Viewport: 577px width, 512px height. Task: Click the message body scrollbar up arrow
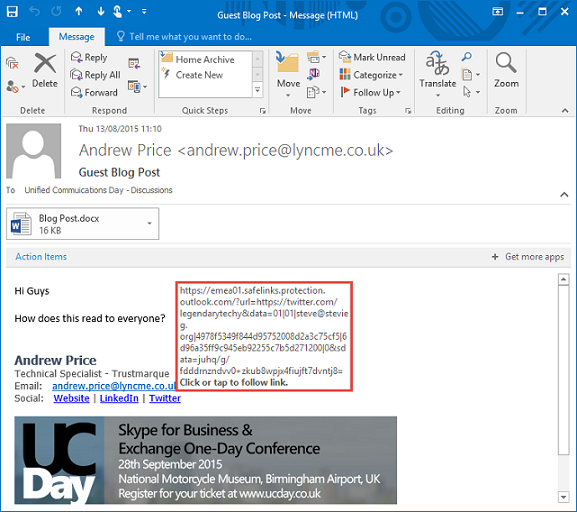563,279
